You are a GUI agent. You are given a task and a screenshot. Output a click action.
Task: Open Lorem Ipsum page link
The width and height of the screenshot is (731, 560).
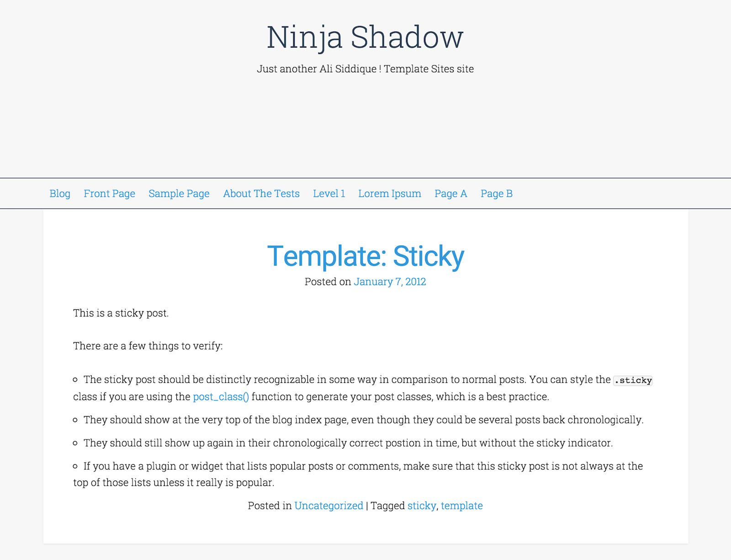click(390, 194)
